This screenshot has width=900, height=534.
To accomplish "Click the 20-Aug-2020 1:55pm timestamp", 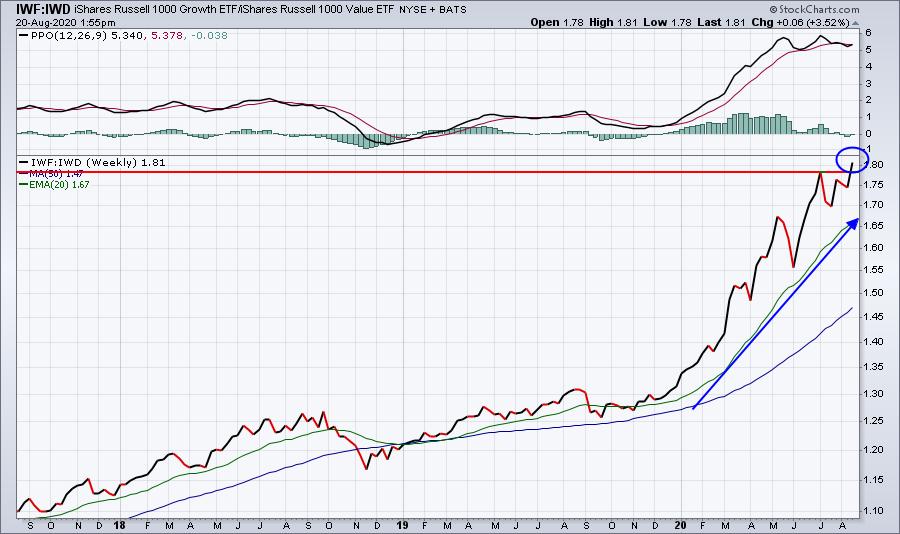I will (65, 23).
